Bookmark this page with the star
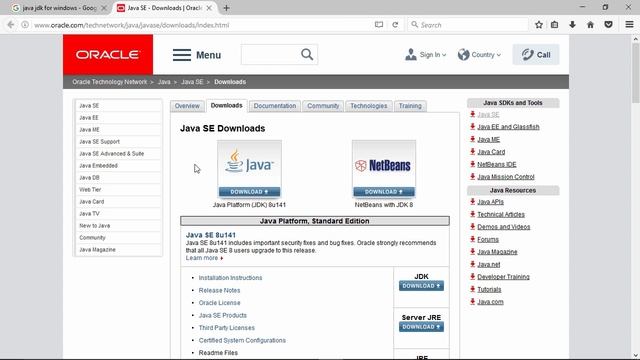The height and width of the screenshot is (360, 640). (x=539, y=25)
